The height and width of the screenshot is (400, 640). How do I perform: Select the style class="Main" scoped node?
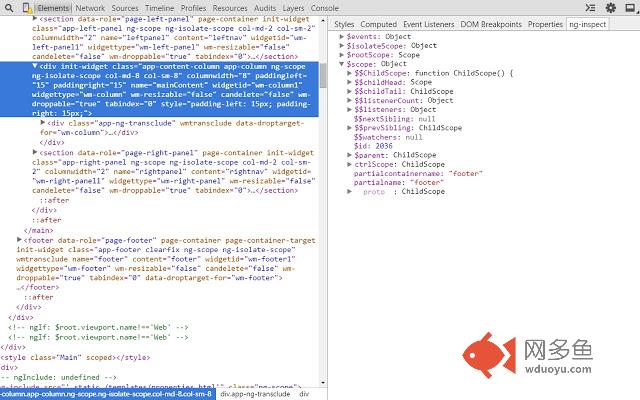(76, 358)
